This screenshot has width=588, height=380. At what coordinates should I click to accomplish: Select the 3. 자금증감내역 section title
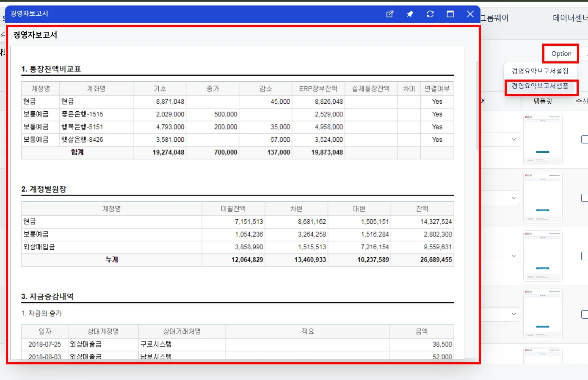click(47, 297)
